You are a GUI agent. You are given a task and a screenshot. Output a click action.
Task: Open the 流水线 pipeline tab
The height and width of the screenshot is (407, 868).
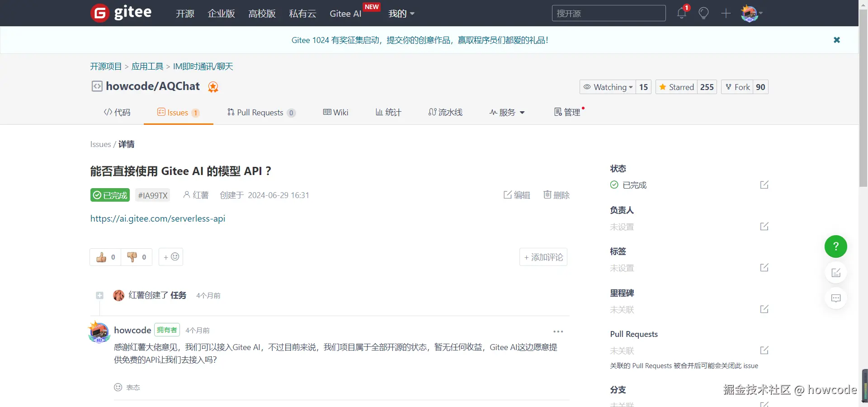point(445,112)
